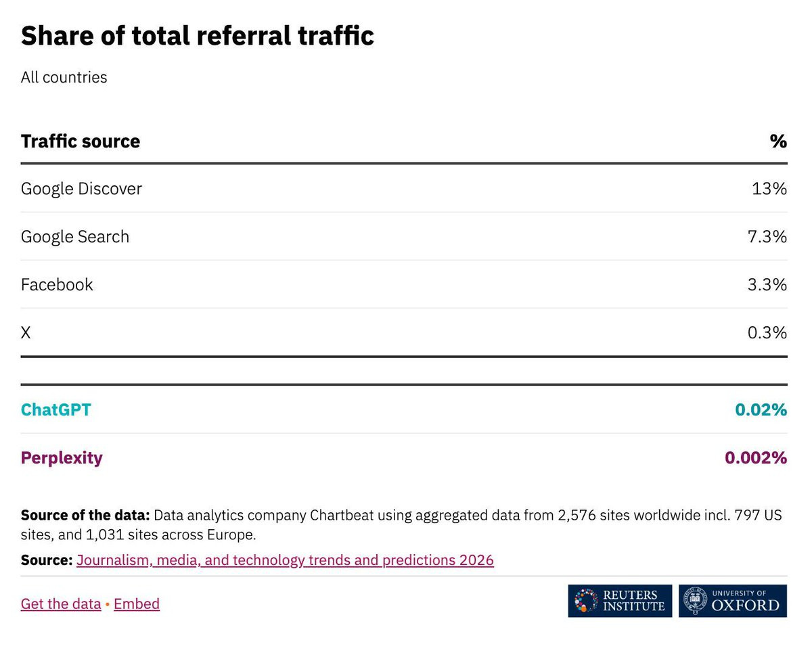Click the Perplexity row label

(62, 458)
